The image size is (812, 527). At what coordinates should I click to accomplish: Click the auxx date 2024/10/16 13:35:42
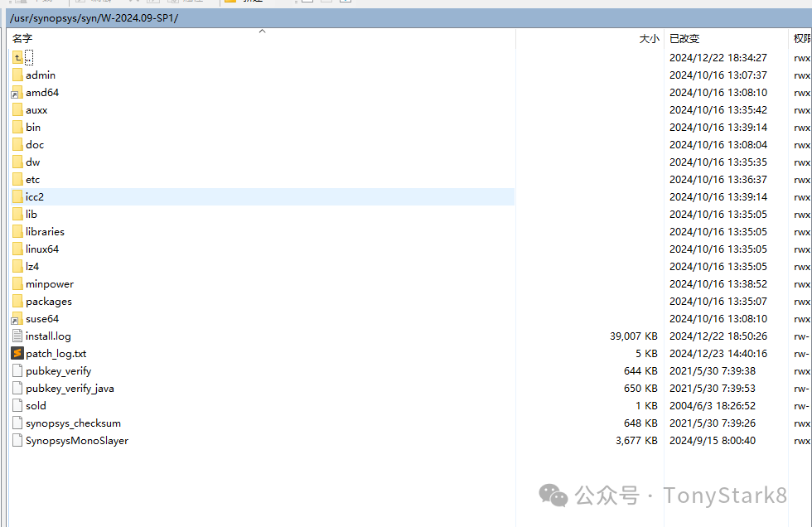coord(718,109)
